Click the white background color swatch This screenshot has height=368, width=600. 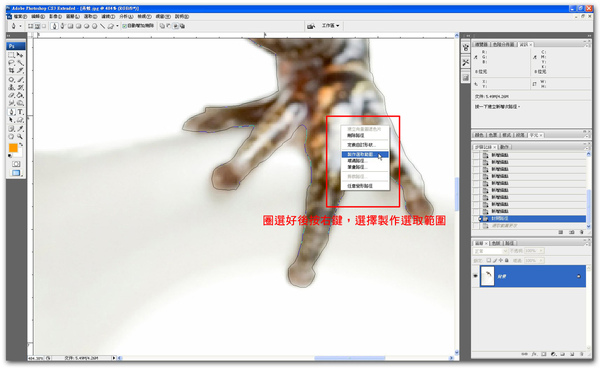coord(20,155)
